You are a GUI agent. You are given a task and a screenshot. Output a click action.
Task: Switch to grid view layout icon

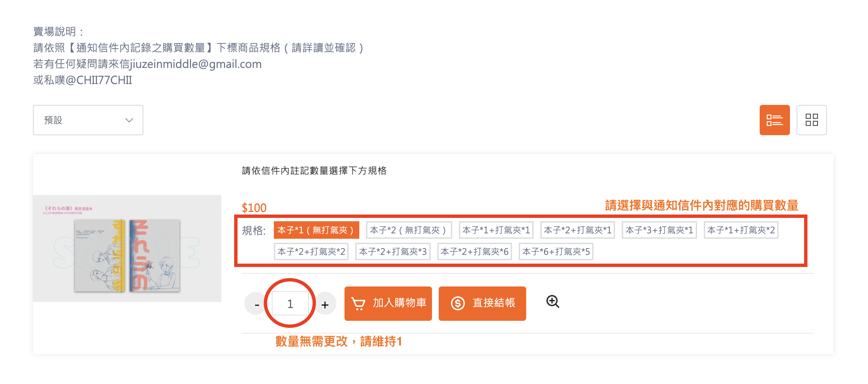811,120
